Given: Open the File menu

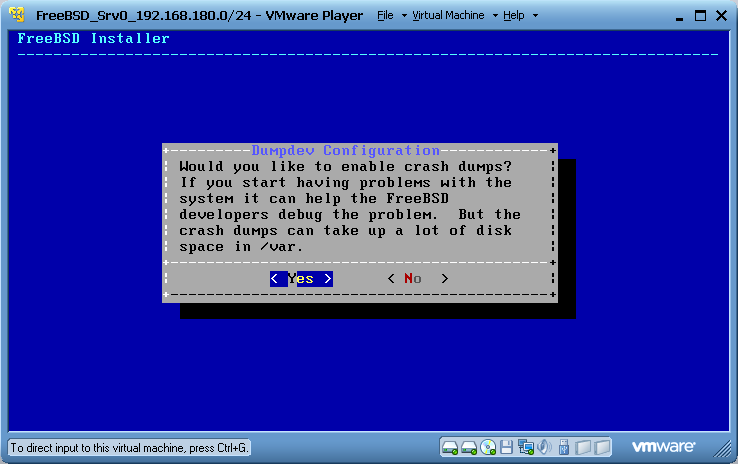Looking at the screenshot, I should 385,16.
